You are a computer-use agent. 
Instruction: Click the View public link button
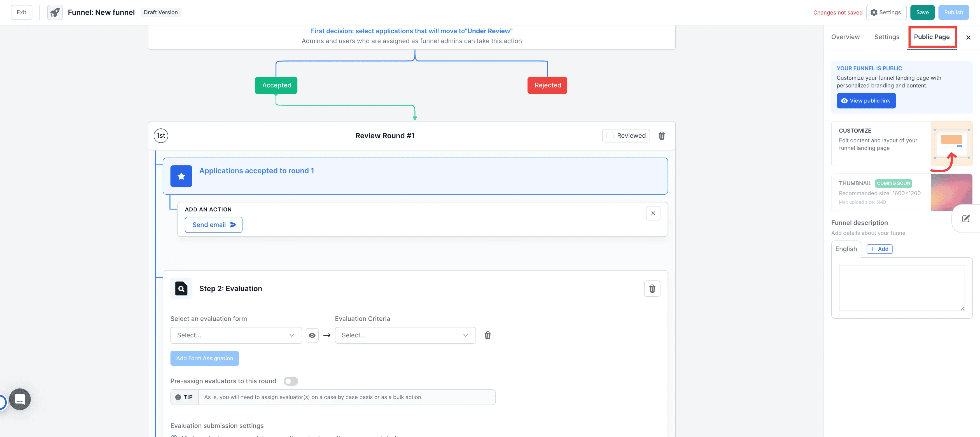[x=866, y=101]
